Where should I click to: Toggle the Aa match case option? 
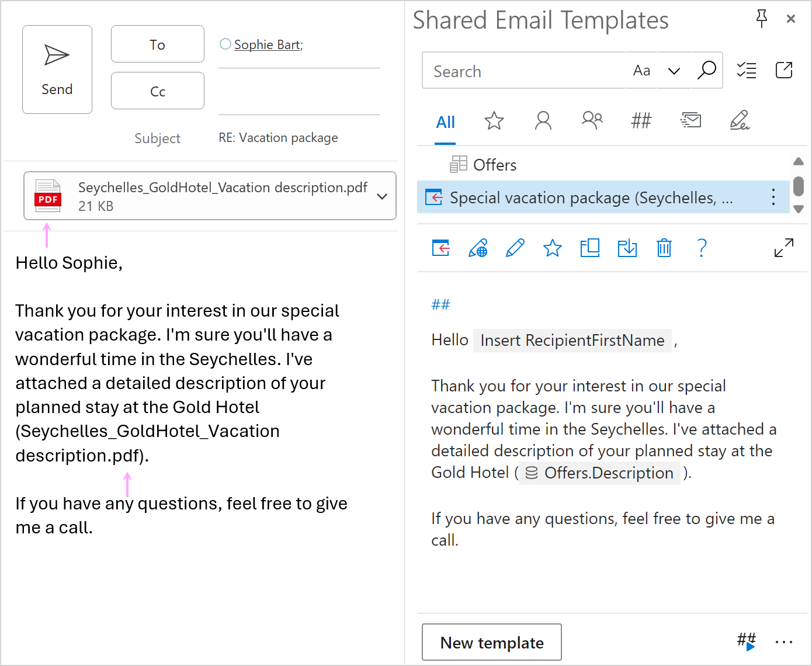[x=641, y=71]
